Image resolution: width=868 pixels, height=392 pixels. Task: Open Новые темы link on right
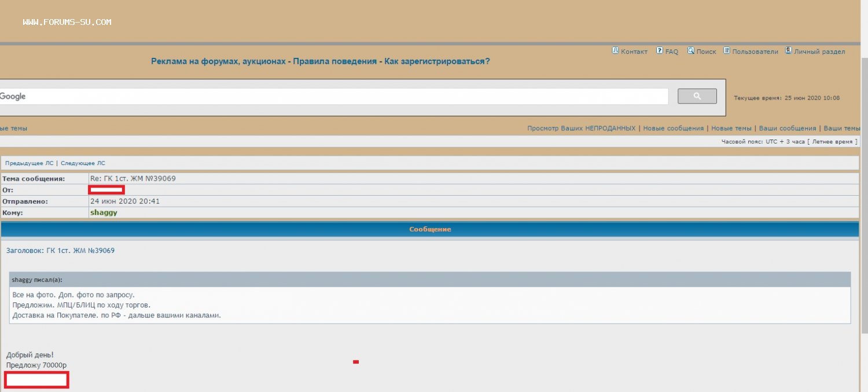click(x=731, y=129)
